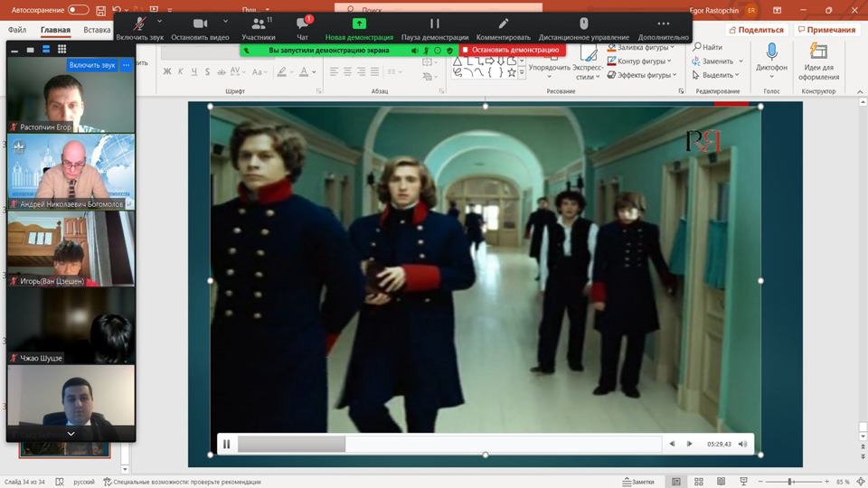Unmute microphone in Zoom toolbar
The image size is (868, 488).
point(139,28)
